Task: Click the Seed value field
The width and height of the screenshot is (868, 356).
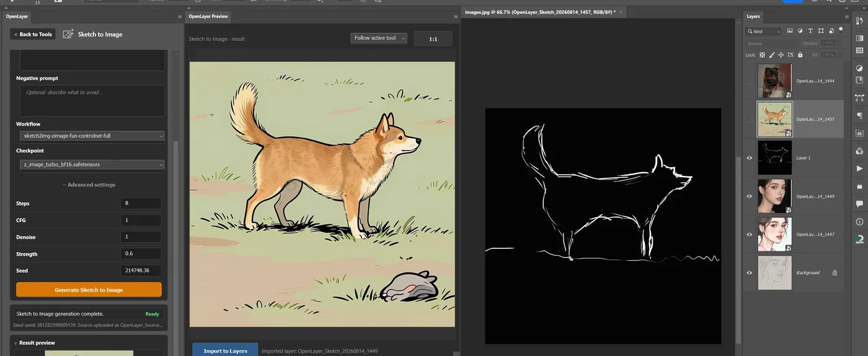Action: click(141, 270)
